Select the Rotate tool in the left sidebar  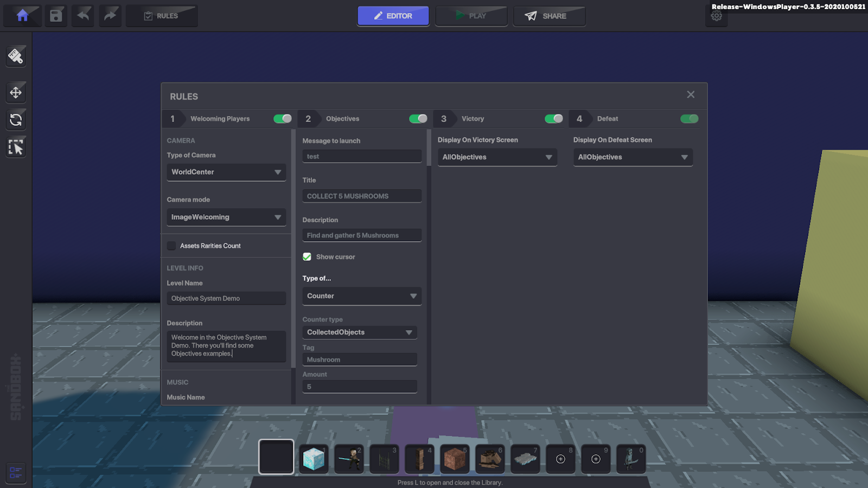click(x=16, y=119)
